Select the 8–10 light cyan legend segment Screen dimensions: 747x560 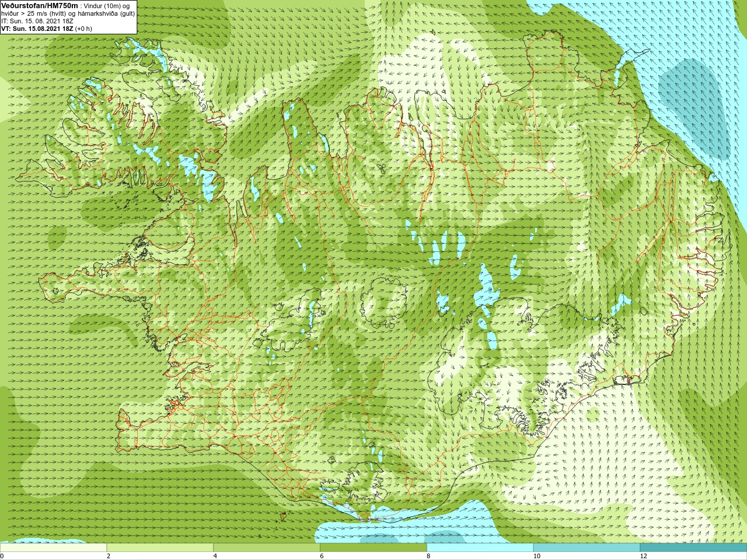480,548
